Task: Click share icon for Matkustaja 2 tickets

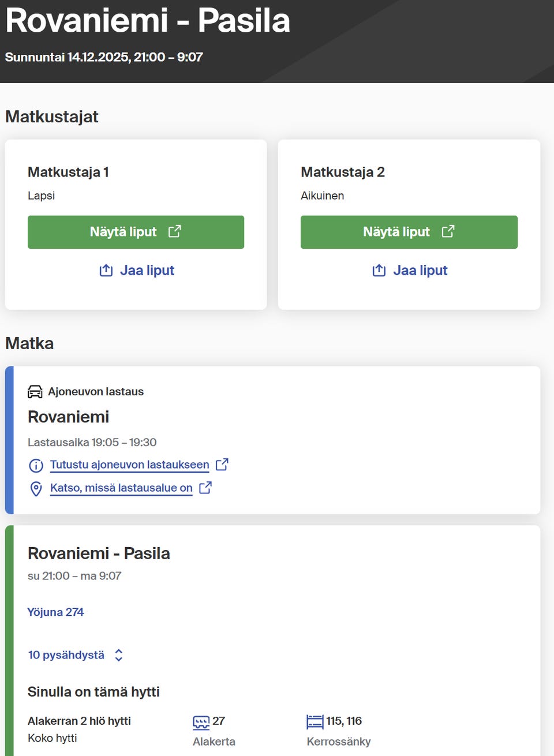Action: (379, 270)
